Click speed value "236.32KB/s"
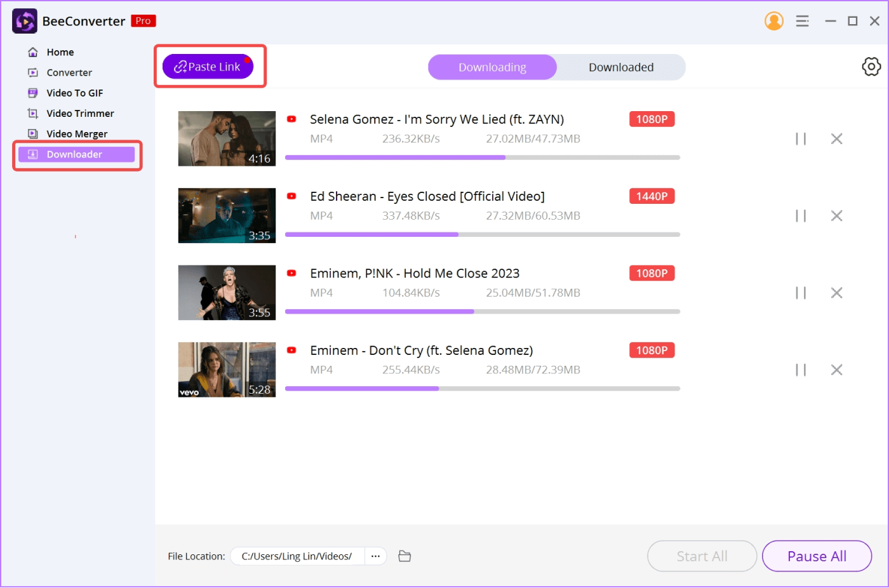Screen dimensions: 889x588 pyautogui.click(x=411, y=138)
